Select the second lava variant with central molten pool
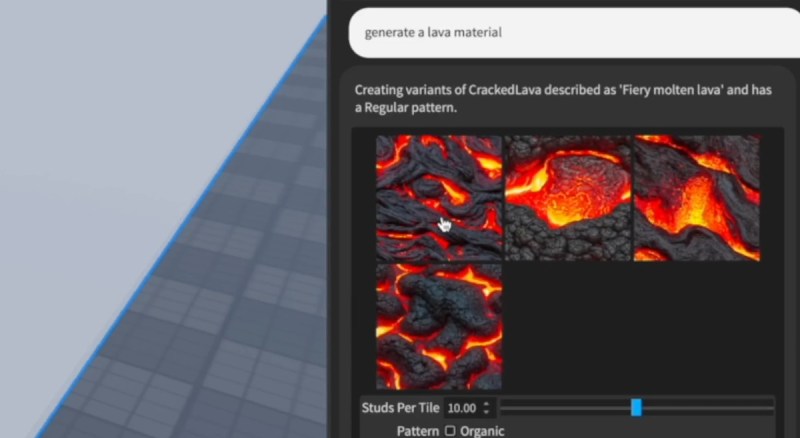This screenshot has height=438, width=800. click(x=568, y=198)
